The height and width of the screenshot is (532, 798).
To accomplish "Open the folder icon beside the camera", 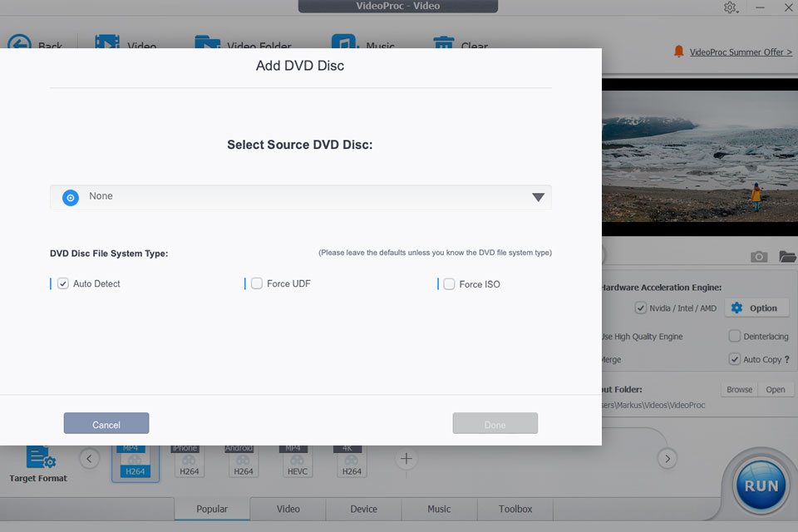I will 787,257.
